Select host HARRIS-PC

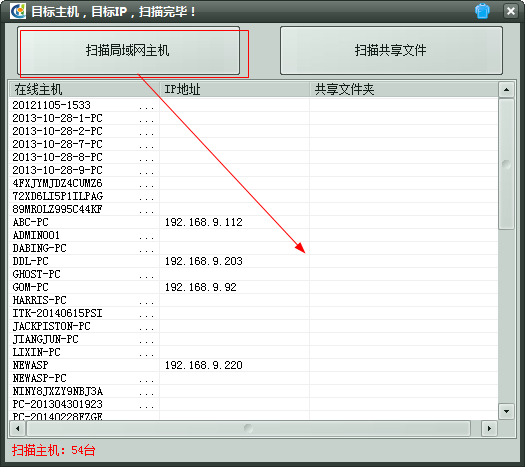(x=40, y=300)
